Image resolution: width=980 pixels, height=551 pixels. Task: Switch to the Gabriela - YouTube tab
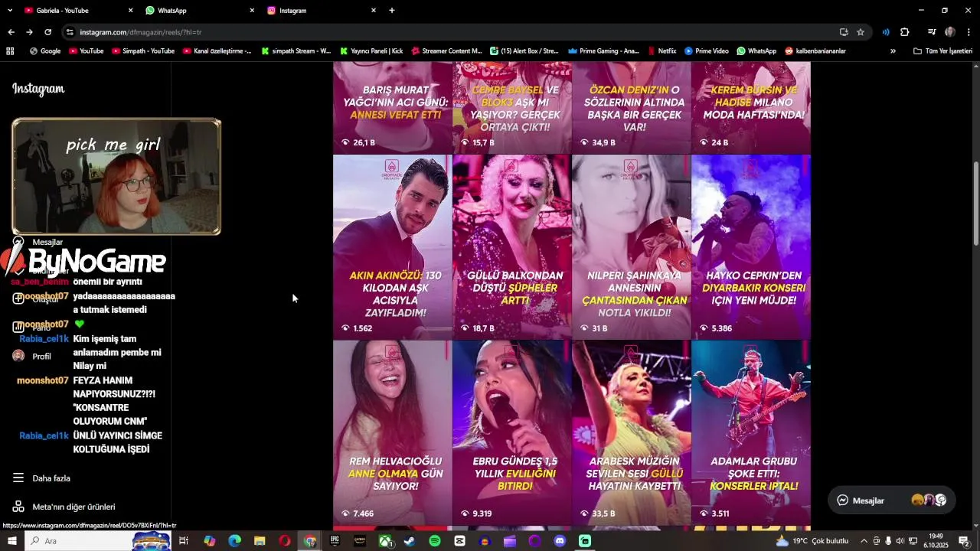click(77, 10)
